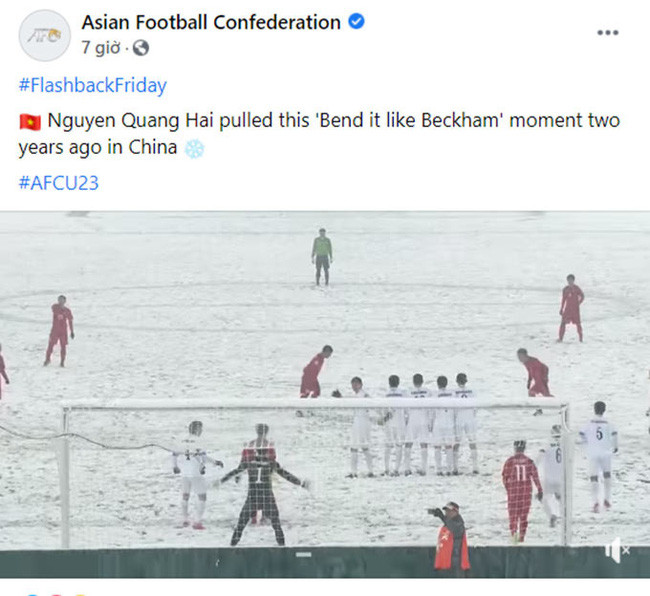Click the globe public privacy icon
The height and width of the screenshot is (596, 650).
(x=140, y=48)
